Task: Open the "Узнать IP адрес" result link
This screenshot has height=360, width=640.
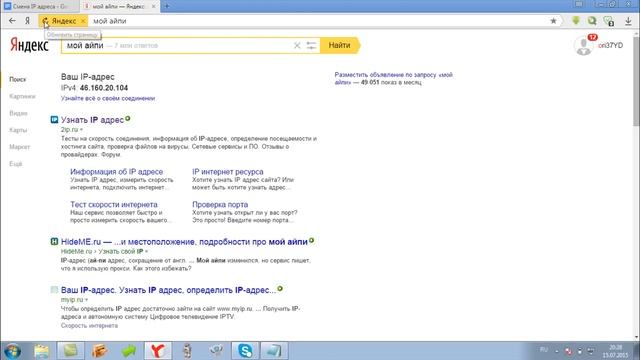Action: pyautogui.click(x=92, y=120)
